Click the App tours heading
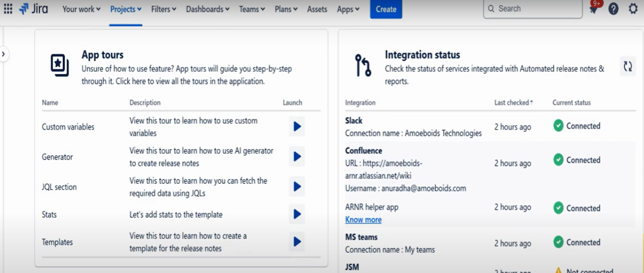The image size is (644, 273). point(102,55)
